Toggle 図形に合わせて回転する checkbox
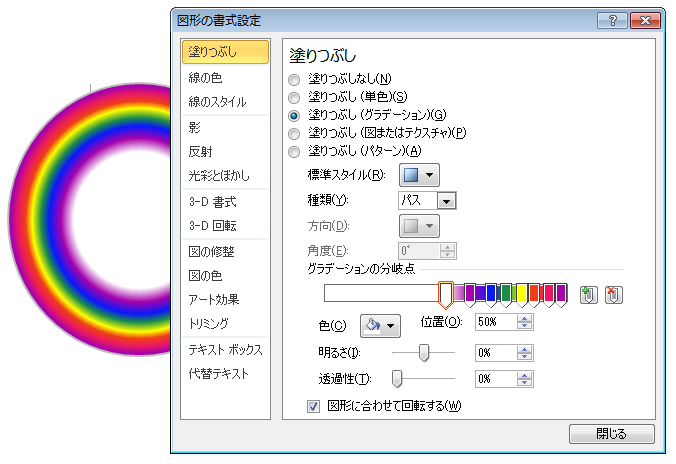 click(313, 406)
